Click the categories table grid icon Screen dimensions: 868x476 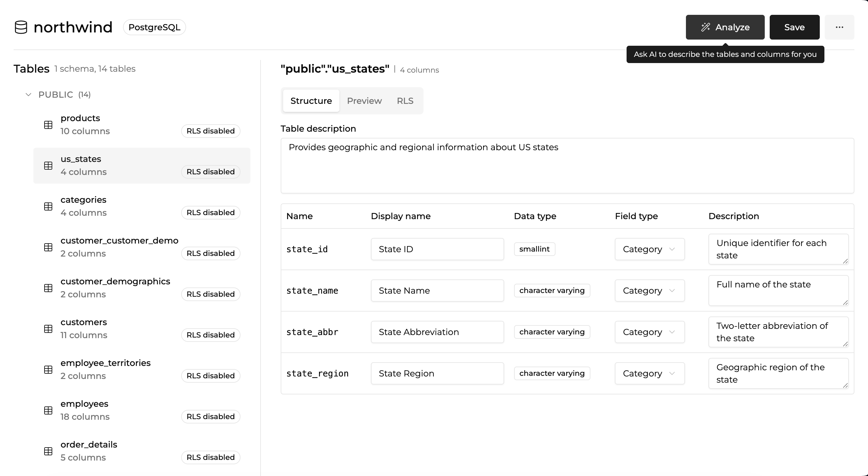(x=48, y=206)
